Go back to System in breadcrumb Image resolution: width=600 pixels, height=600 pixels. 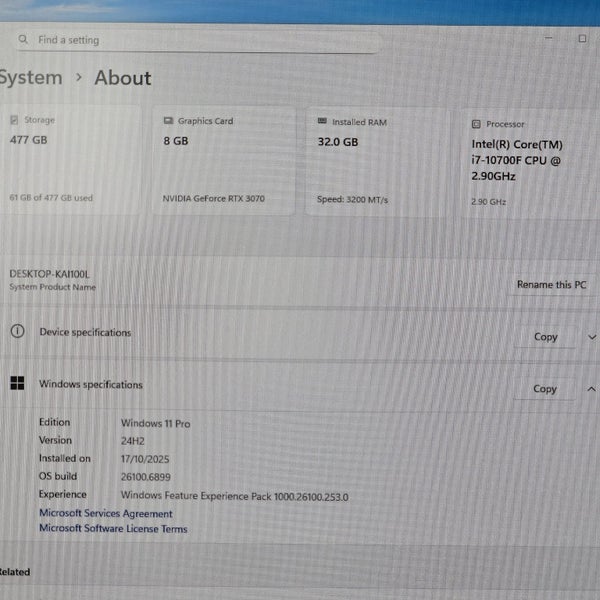(30, 78)
